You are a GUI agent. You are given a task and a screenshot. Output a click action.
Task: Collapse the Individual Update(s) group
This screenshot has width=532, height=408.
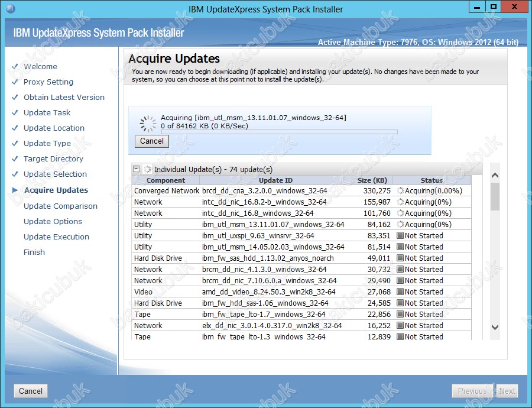point(137,169)
